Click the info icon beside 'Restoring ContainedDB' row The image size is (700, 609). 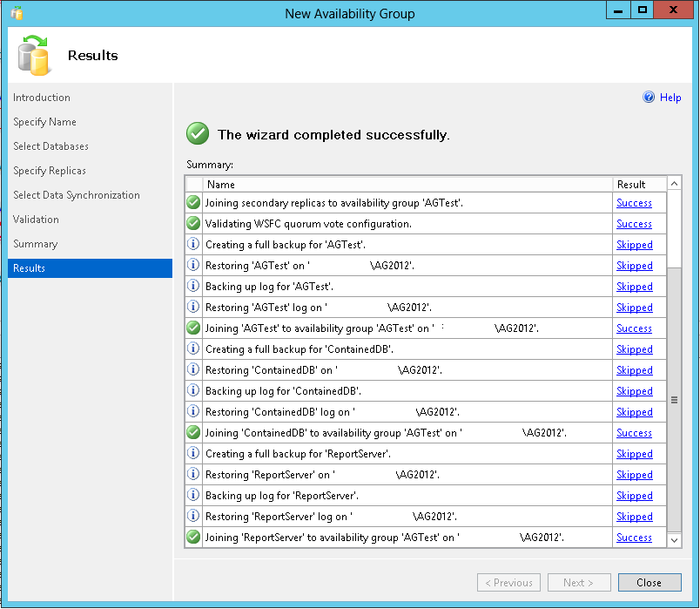[192, 369]
